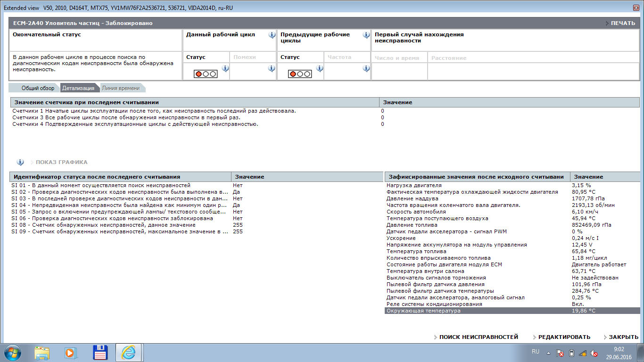Close Extended view window with red X

(x=636, y=8)
